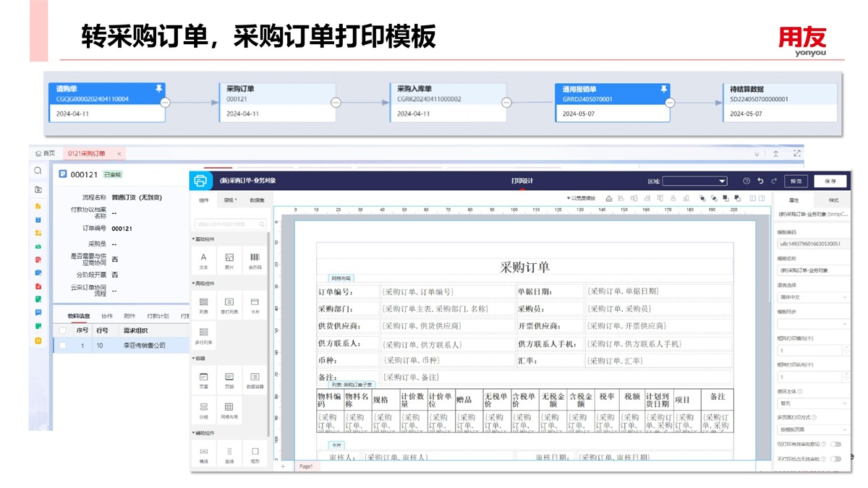Click the component search input field
Screen dimensions: 868x488
(229, 224)
